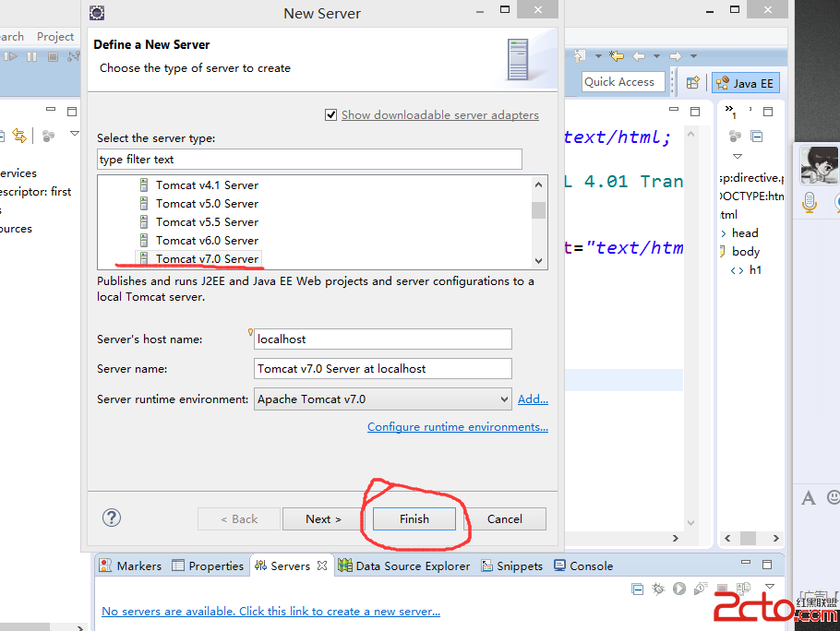
Task: Click the Server name field
Action: 382,369
